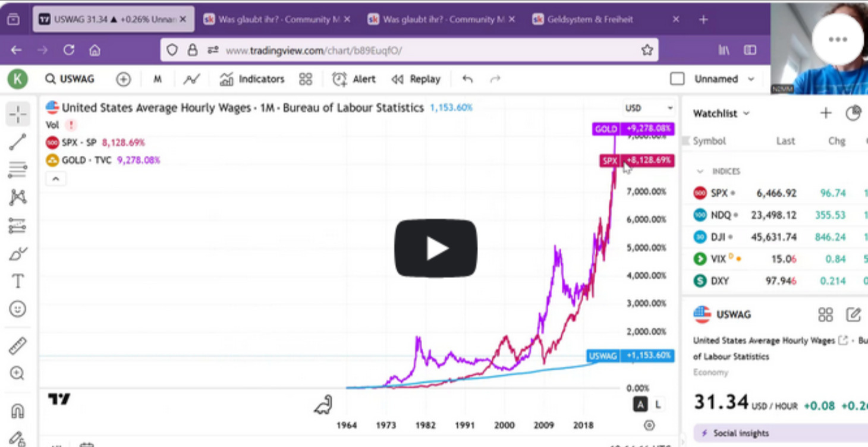868x447 pixels.
Task: Create an Alert
Action: [354, 79]
